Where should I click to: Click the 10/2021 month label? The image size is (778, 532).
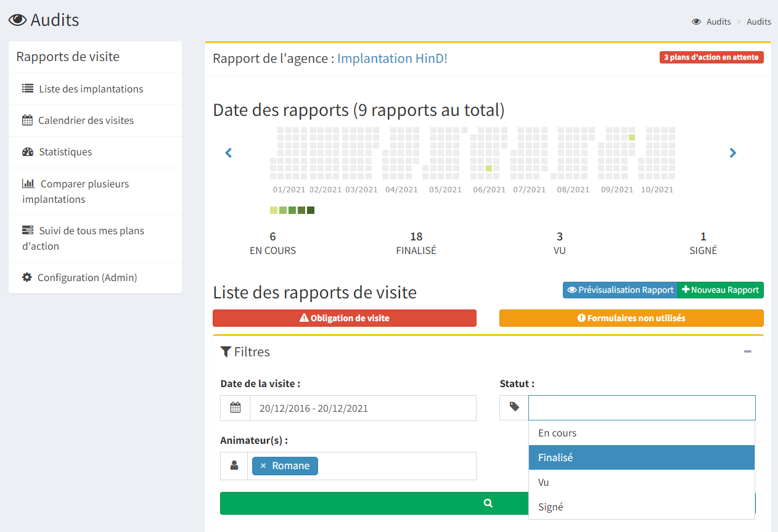[657, 190]
